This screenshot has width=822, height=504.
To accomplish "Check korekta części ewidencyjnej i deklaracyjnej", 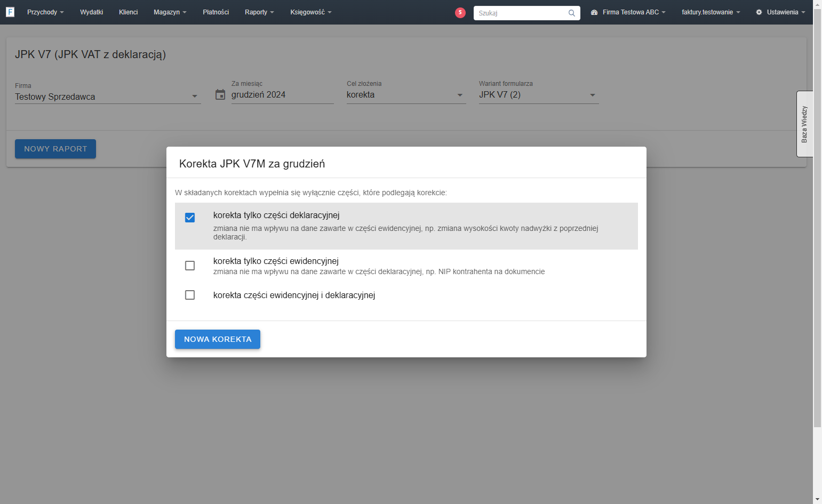I will click(190, 295).
